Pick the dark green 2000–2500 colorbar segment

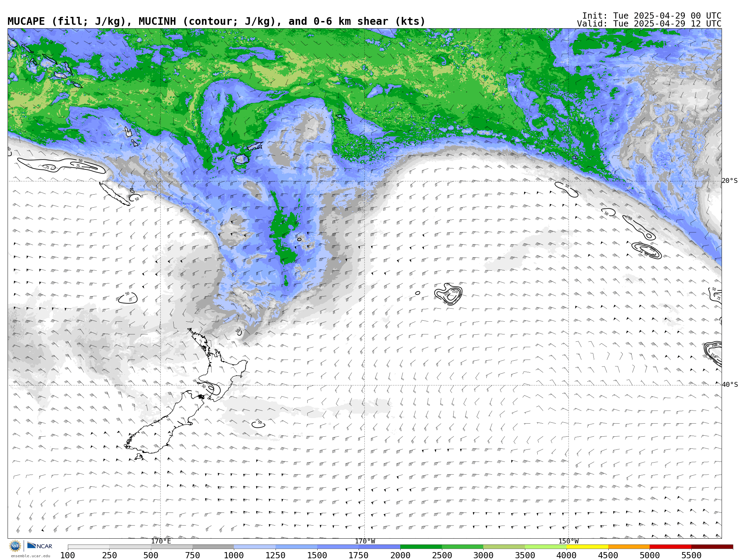(x=421, y=547)
